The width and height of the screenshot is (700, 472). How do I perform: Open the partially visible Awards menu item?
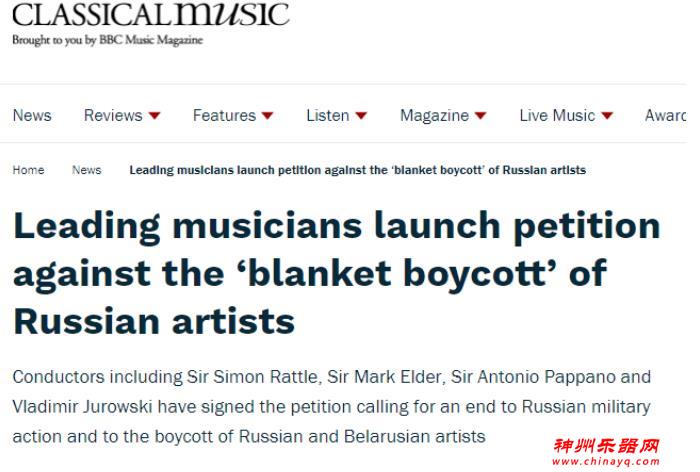point(666,115)
